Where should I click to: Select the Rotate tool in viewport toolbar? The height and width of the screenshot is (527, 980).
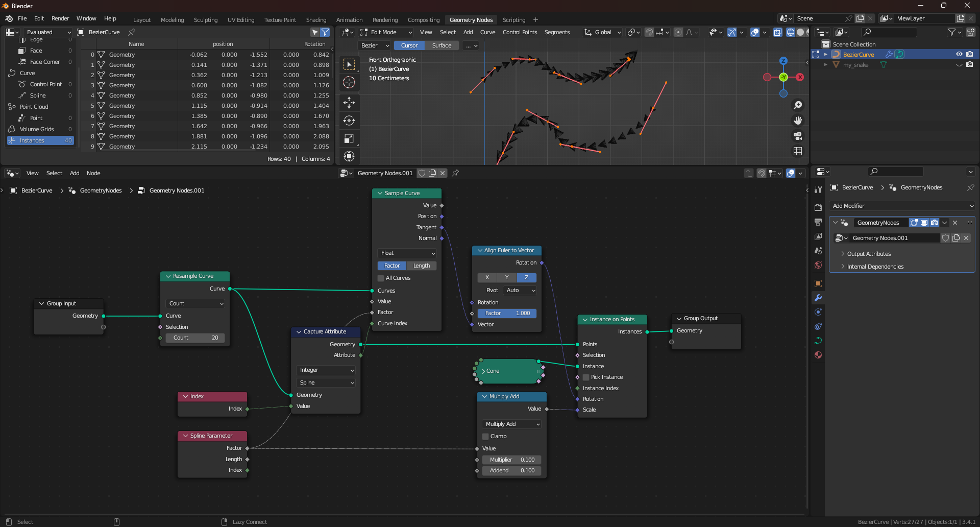349,121
